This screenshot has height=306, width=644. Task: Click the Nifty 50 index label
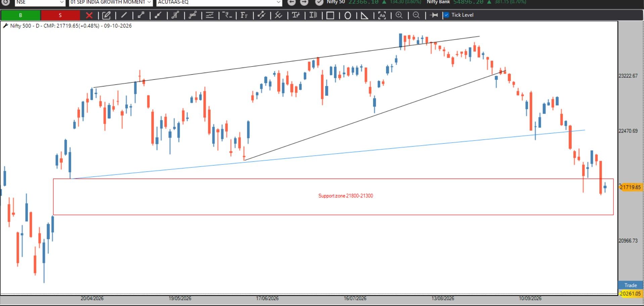(336, 2)
